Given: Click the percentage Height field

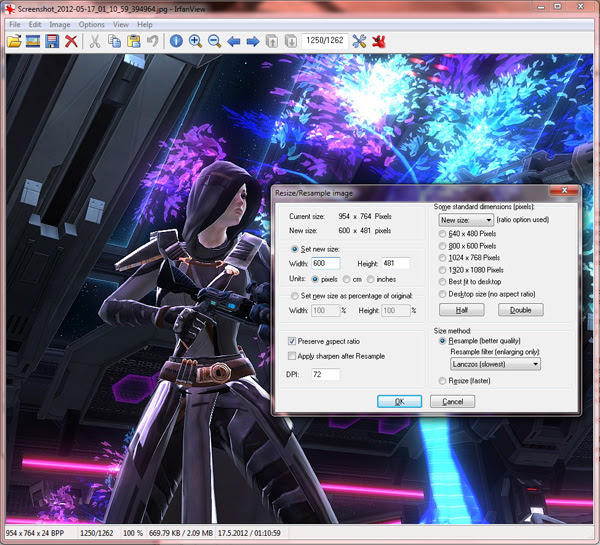Looking at the screenshot, I should point(396,310).
